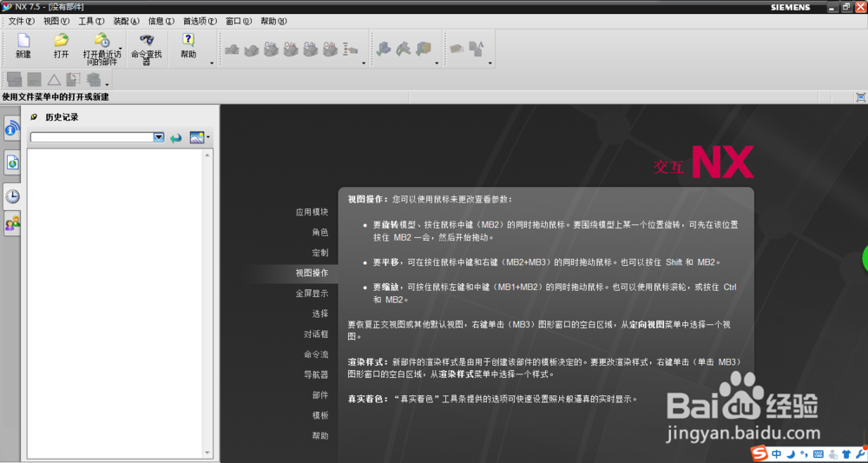The image size is (868, 463).
Task: Open options arrow after the letter A icon
Action: pos(490,63)
